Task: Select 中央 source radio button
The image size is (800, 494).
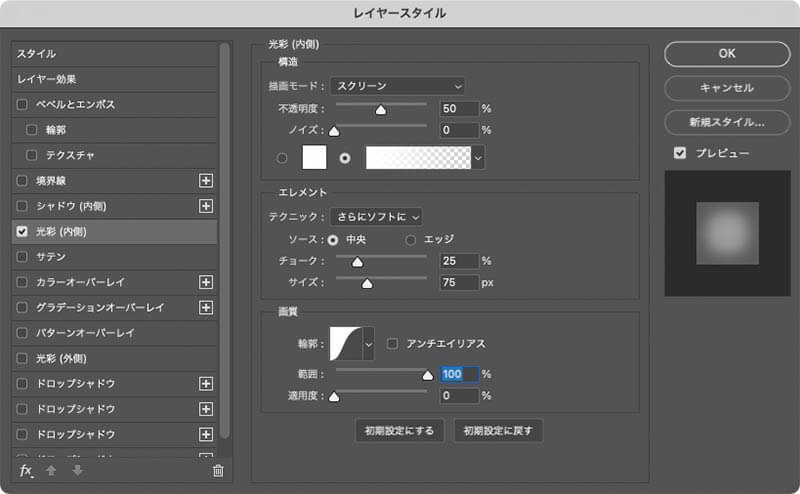Action: [x=333, y=240]
